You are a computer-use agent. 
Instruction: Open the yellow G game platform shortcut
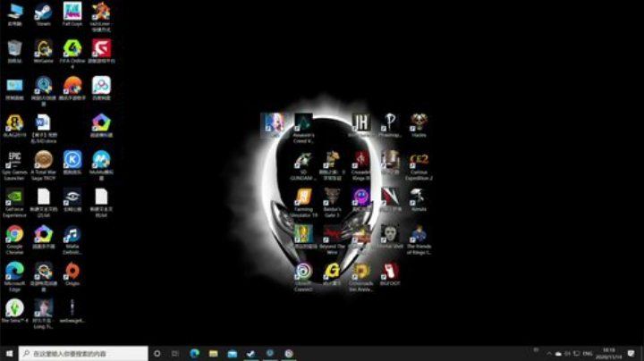tap(332, 274)
